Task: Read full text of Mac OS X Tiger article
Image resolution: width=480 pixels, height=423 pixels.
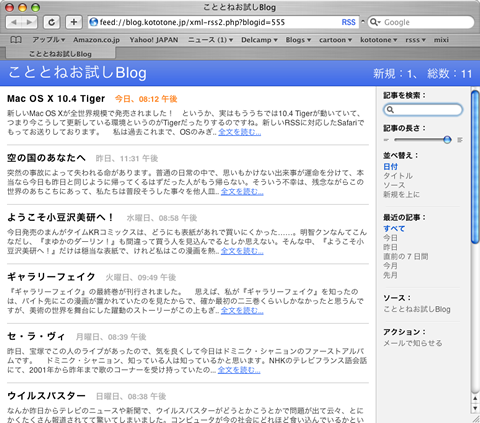Action: click(x=240, y=132)
